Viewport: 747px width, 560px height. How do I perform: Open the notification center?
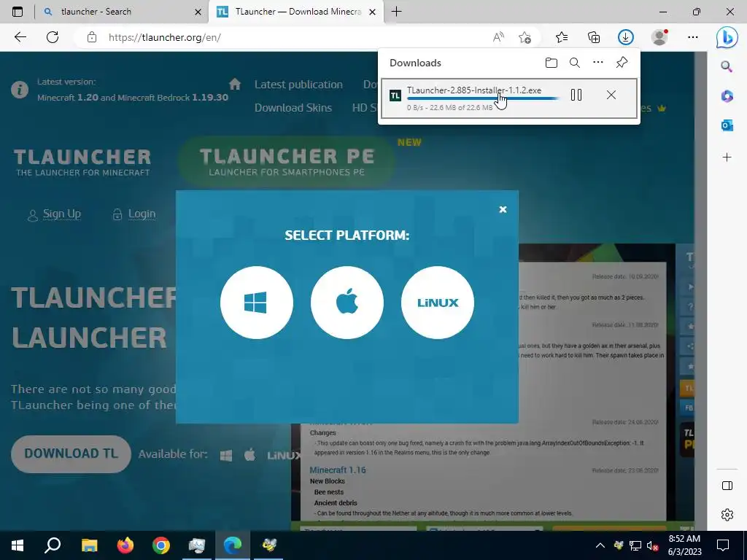[723, 545]
